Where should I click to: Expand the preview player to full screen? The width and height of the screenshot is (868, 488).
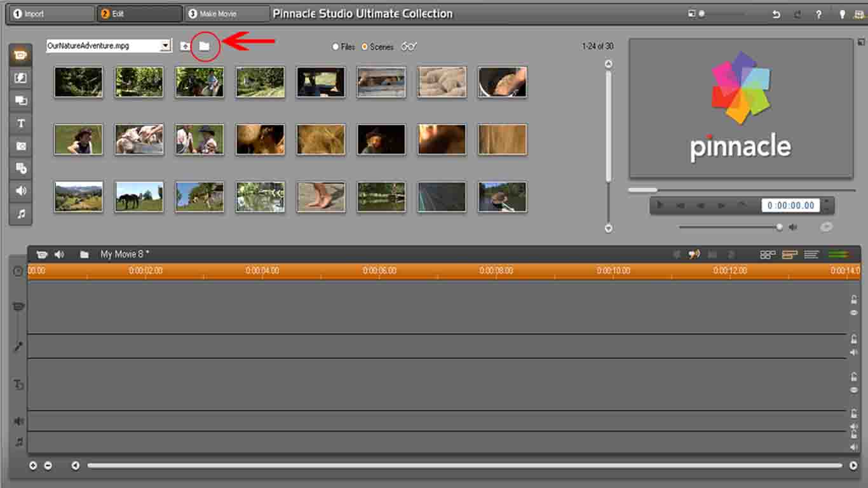click(860, 42)
